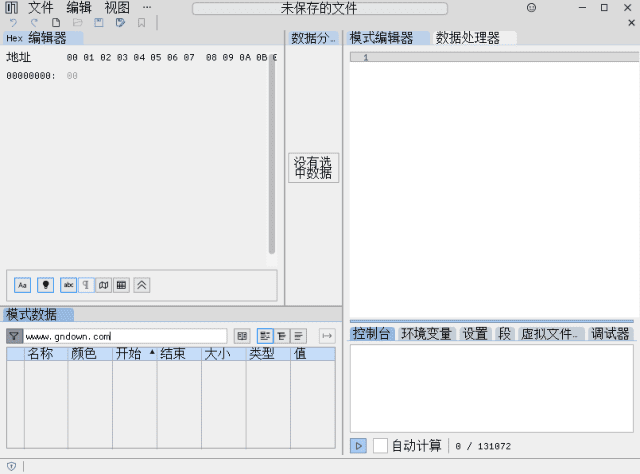Click the pattern data filter text field
Viewport: 640px width, 474px height.
(x=127, y=336)
